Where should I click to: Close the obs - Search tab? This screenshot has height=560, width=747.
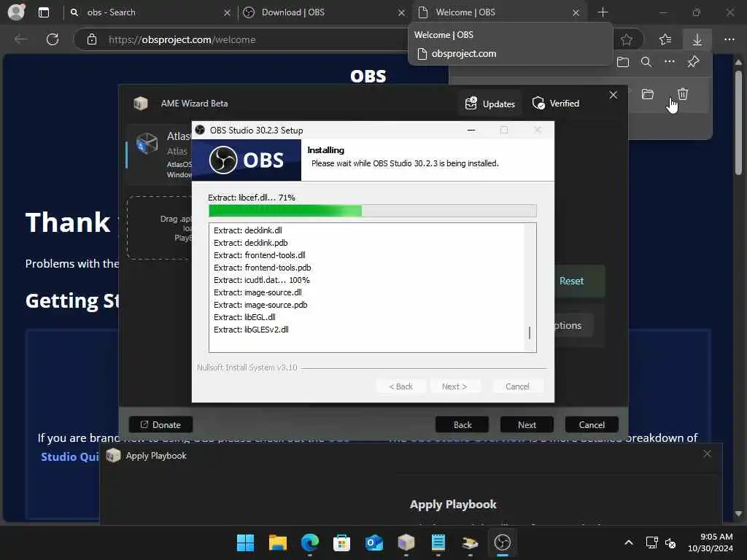[228, 13]
